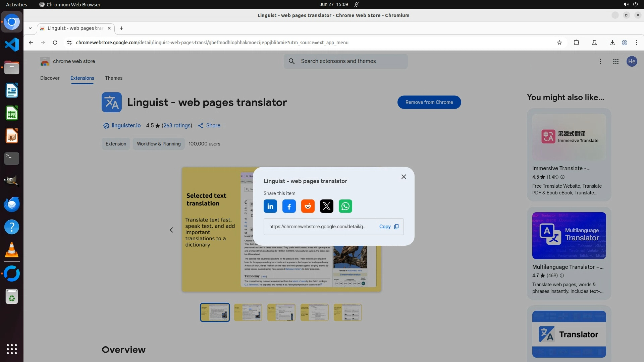Switch to the Themes tab
The image size is (644, 362).
pos(113,78)
